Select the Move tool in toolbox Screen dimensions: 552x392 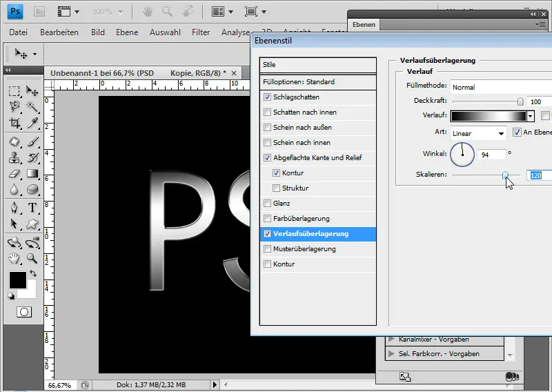click(x=32, y=91)
